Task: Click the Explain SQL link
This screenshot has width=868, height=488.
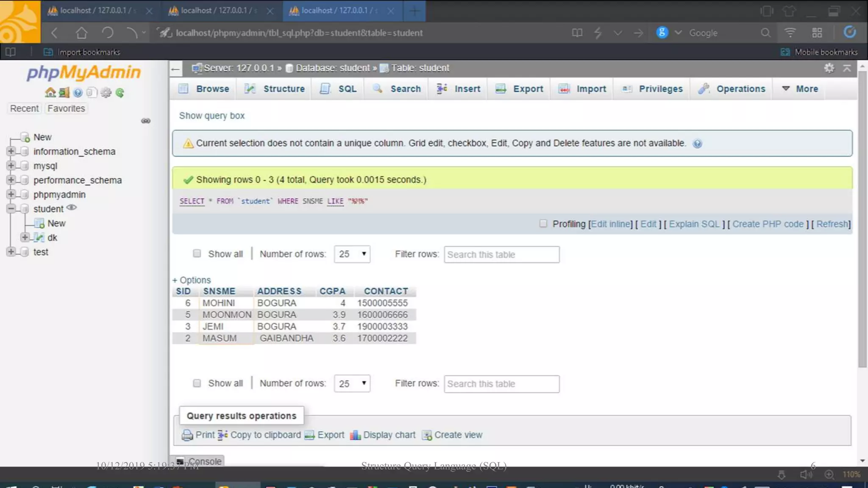Action: 694,224
